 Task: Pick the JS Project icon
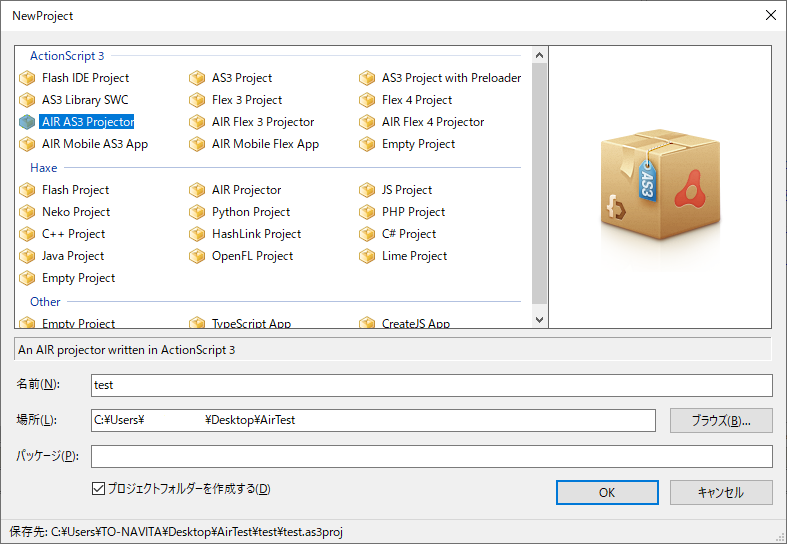367,190
